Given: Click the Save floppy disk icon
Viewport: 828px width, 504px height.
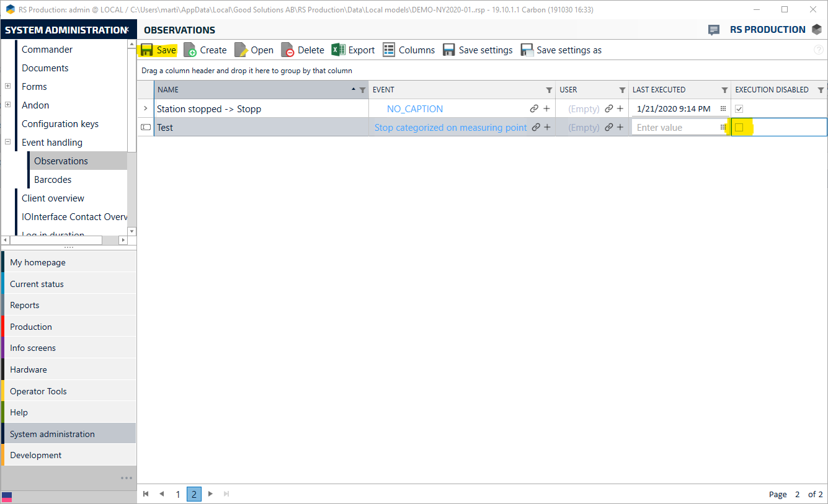Looking at the screenshot, I should pyautogui.click(x=147, y=50).
